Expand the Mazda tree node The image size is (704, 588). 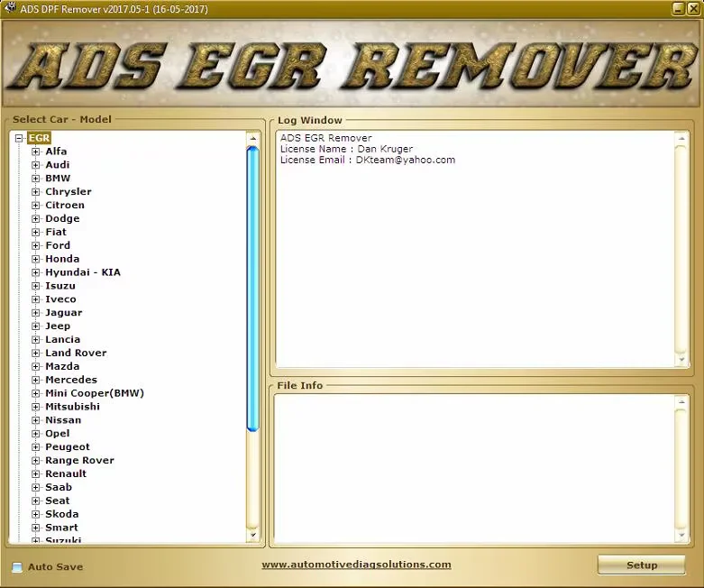tap(35, 366)
